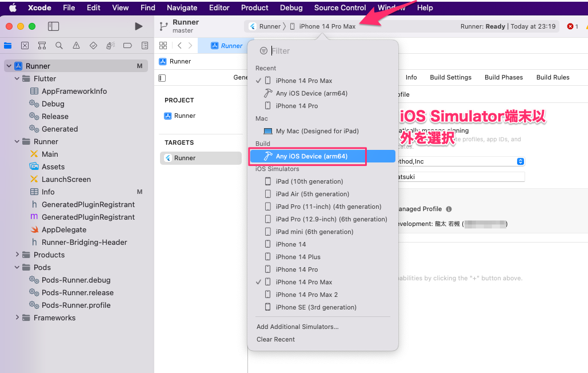Select iPad Air (5th generation) simulator
Viewport: 588px width, 373px height.
coord(322,194)
